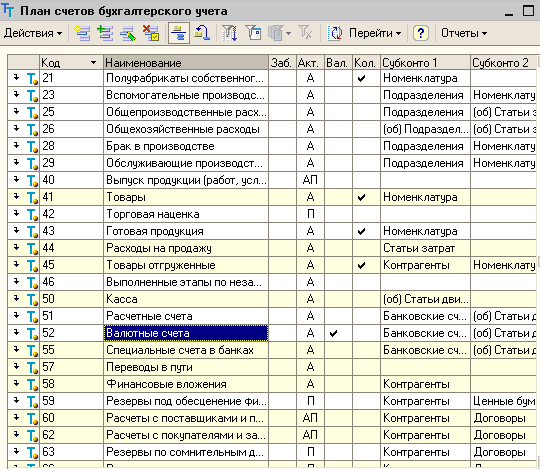Click the Субконто 1 column header

[x=425, y=63]
